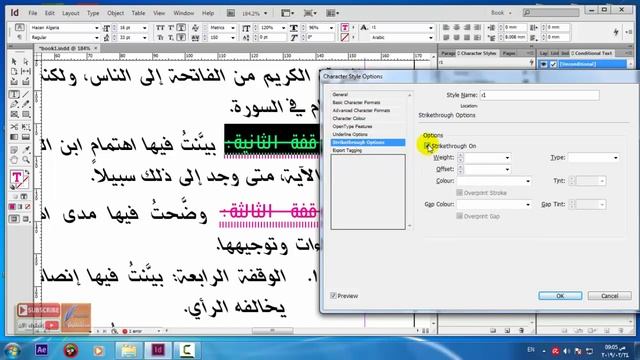Click the Strikethrough button in Control panel
The image size is (640, 360).
point(181,38)
